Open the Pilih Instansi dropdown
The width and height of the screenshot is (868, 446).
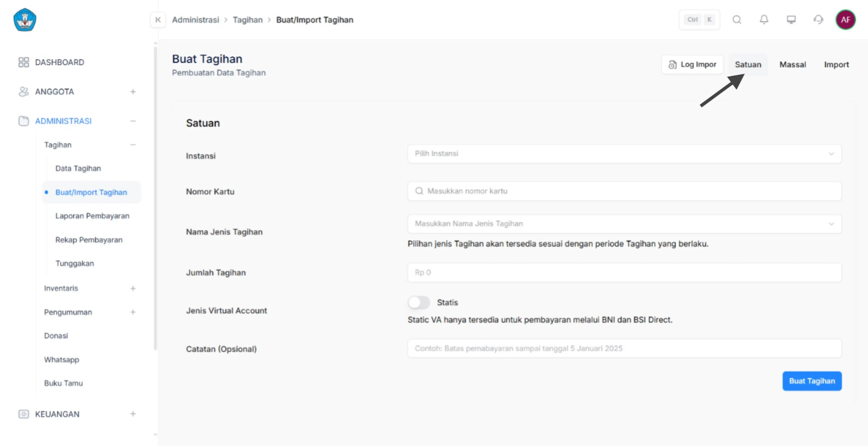pyautogui.click(x=624, y=154)
